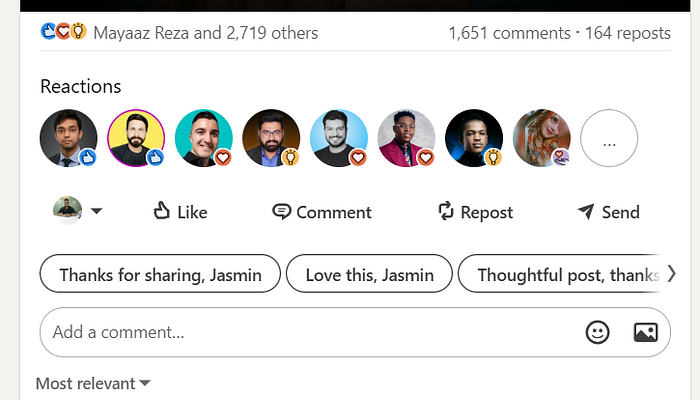Show more quick replies with right chevron

coord(671,273)
